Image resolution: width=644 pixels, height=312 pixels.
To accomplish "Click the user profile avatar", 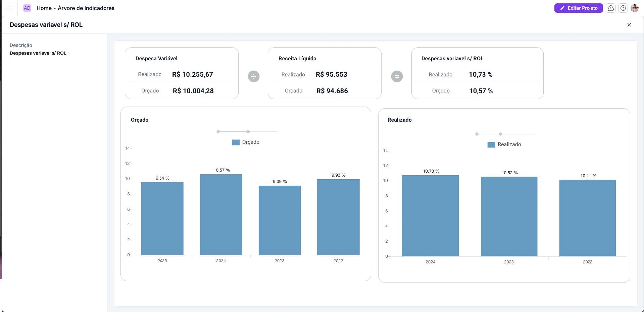I will [x=635, y=8].
